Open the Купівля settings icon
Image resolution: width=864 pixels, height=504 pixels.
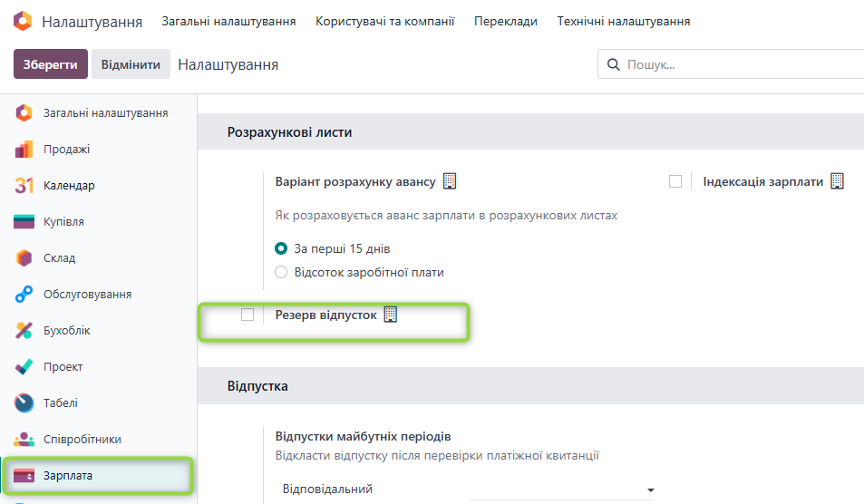[x=24, y=221]
